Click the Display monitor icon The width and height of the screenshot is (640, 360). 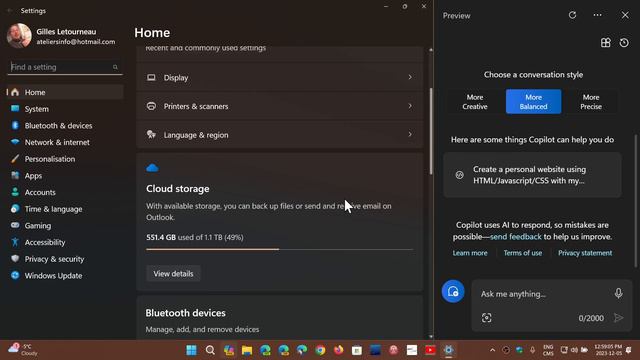[151, 77]
